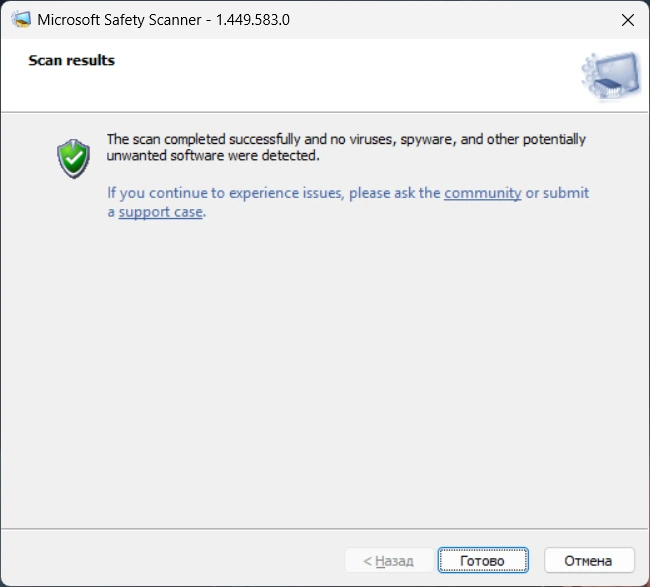This screenshot has height=587, width=650.
Task: Click the Отмена cancel button
Action: click(589, 560)
